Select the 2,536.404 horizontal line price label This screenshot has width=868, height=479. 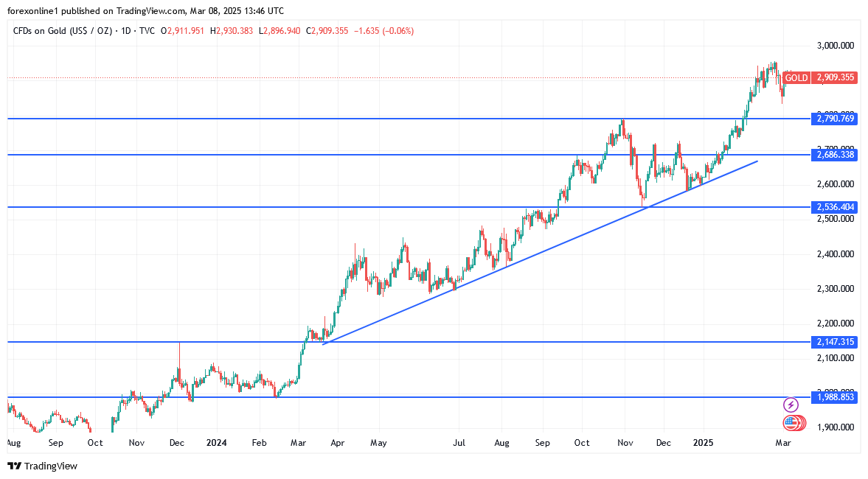(835, 207)
